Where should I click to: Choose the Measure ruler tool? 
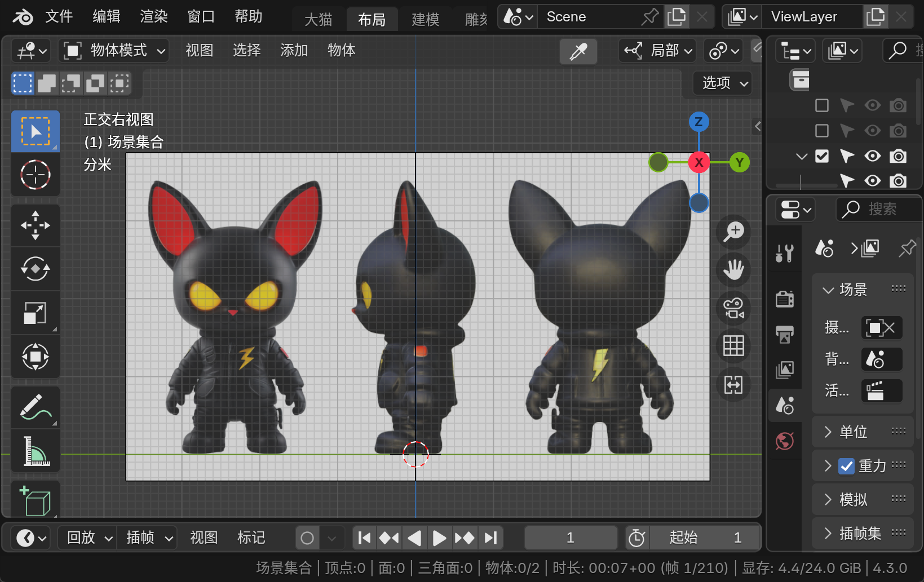36,451
